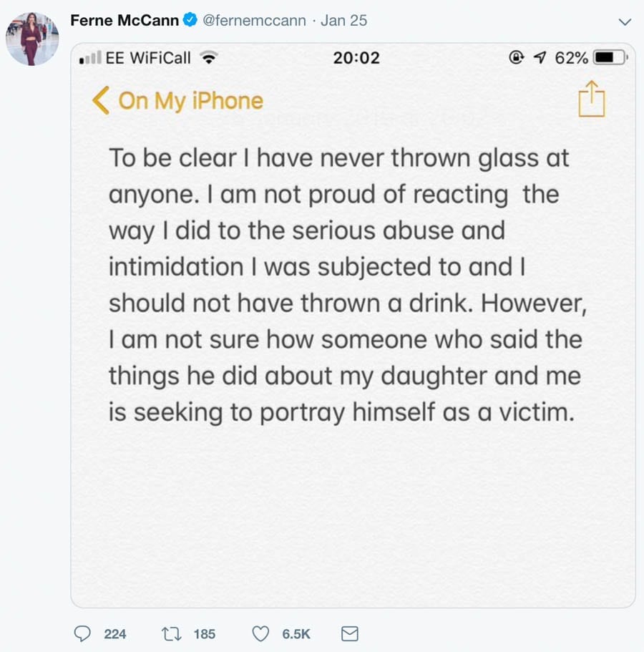Go back via yellow chevron arrow

[101, 101]
